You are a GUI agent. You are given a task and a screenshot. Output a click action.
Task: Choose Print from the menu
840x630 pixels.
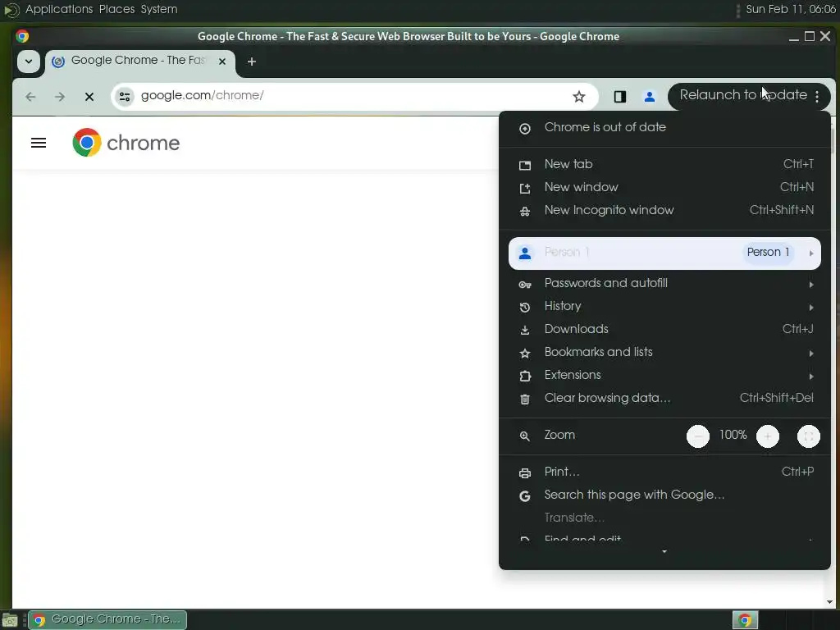664,472
